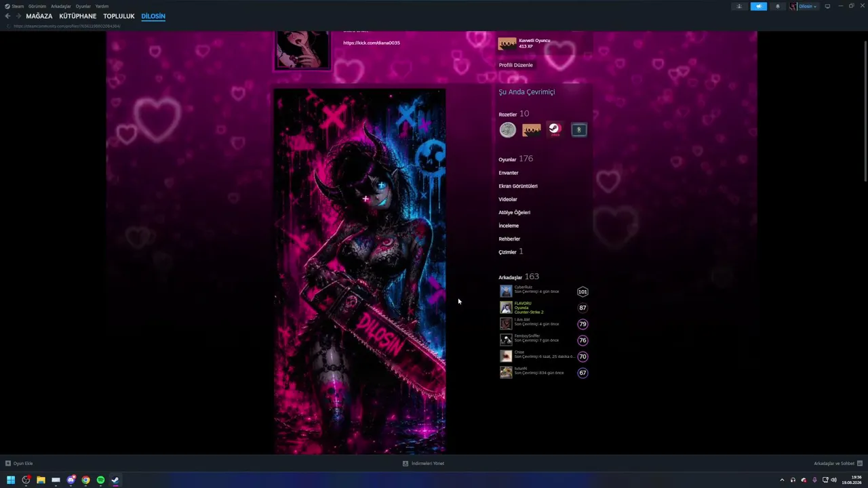868x488 pixels.
Task: Open the Windows Start menu
Action: pos(11,480)
